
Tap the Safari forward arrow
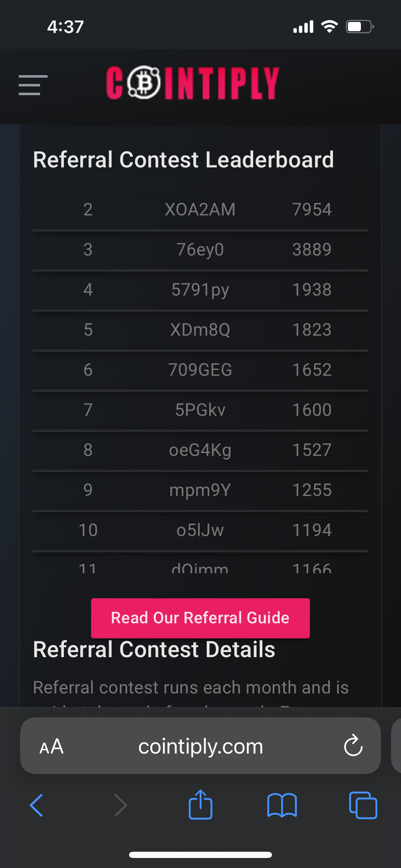pyautogui.click(x=120, y=805)
